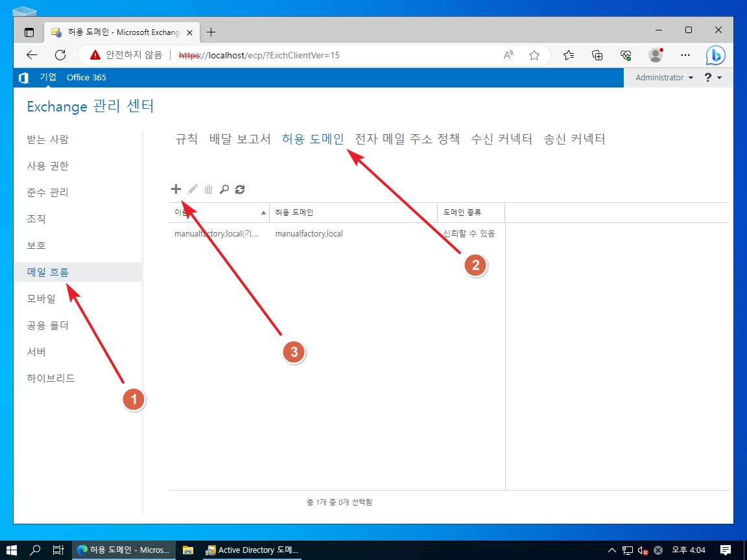Open browser essentials heart icon
Screen dimensions: 747x560
tap(626, 55)
